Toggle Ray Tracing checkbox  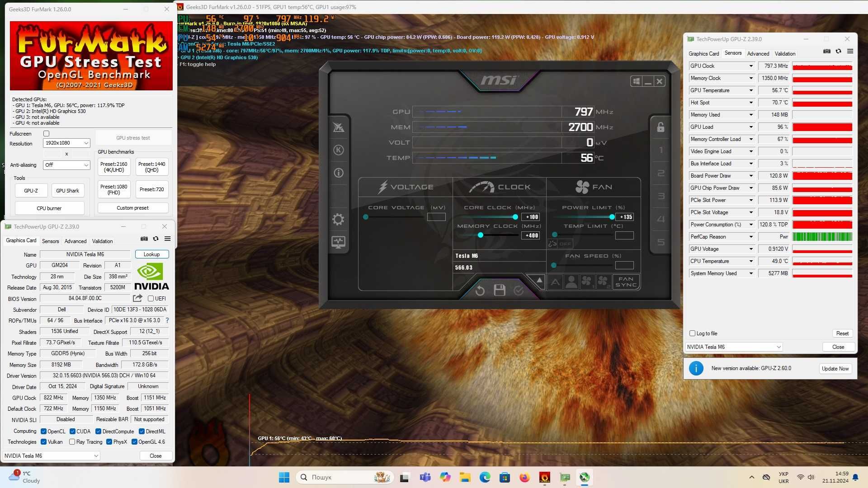72,442
